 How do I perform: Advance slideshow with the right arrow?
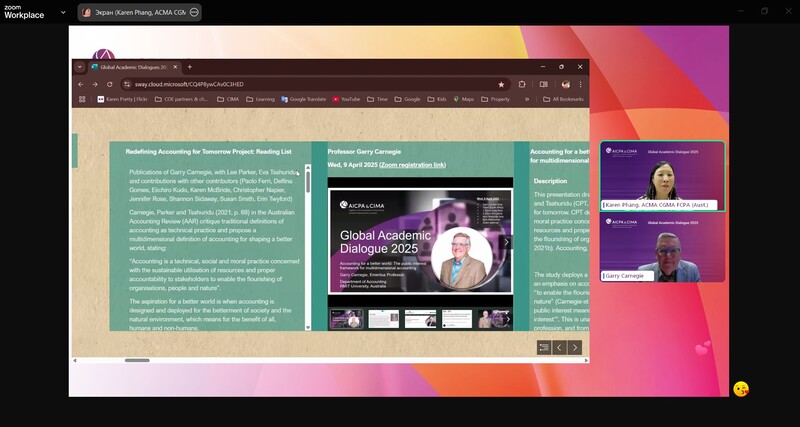tap(506, 242)
